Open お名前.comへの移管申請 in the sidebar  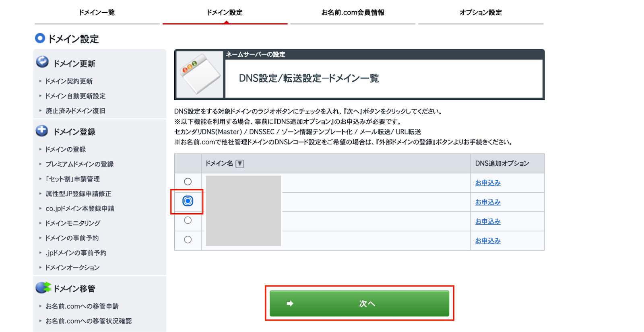(82, 306)
